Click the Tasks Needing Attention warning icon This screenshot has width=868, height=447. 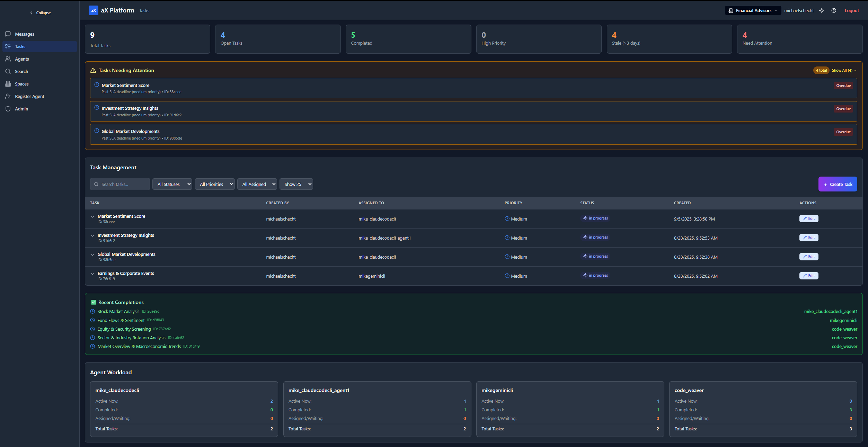click(x=93, y=70)
